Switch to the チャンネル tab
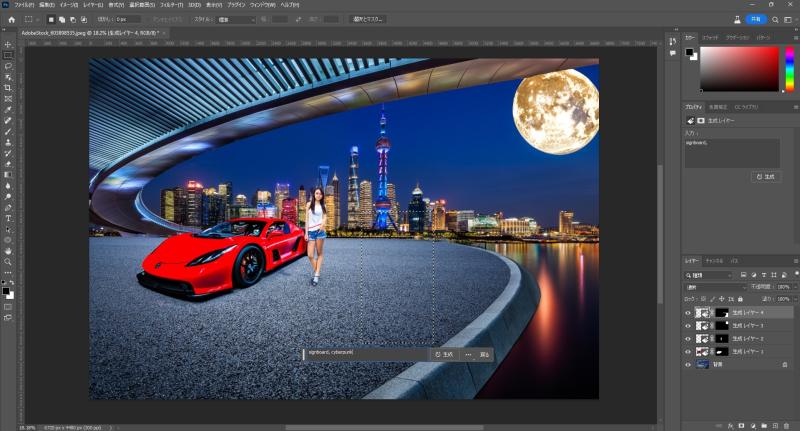This screenshot has width=800, height=431. click(x=714, y=260)
